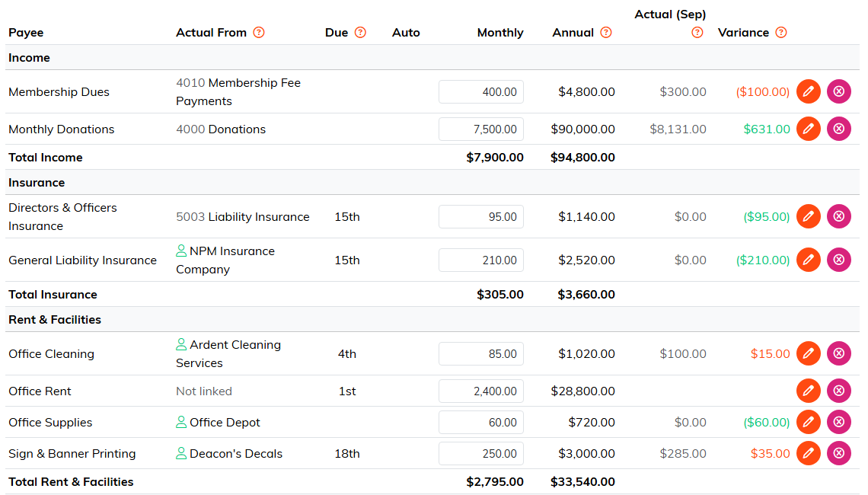
Task: Select the Insurance section heading
Action: point(37,183)
